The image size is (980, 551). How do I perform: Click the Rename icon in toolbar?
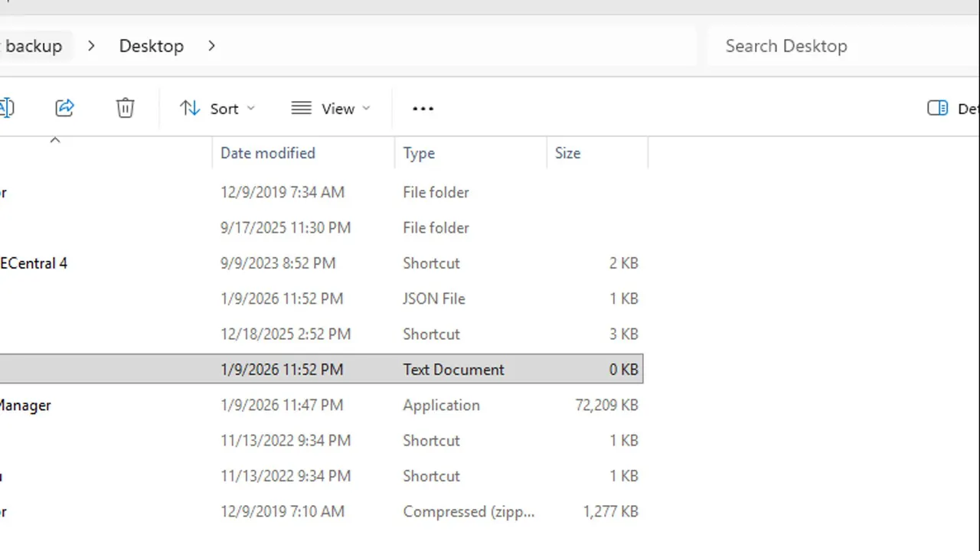[6, 108]
